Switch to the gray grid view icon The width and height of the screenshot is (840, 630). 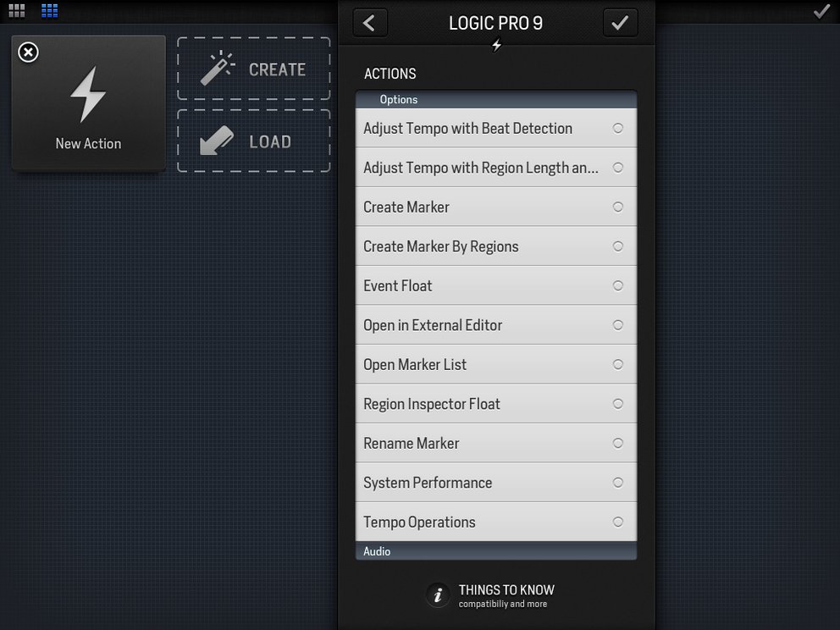[17, 11]
